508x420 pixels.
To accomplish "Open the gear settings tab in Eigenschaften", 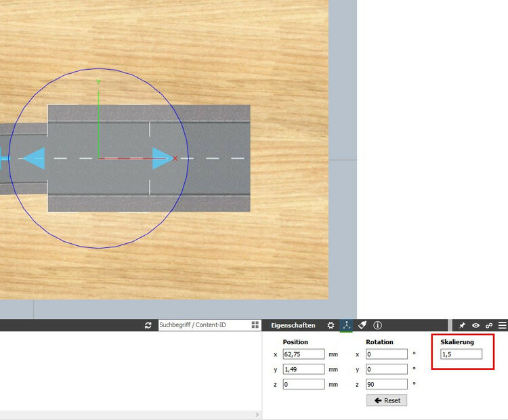I will pyautogui.click(x=331, y=325).
